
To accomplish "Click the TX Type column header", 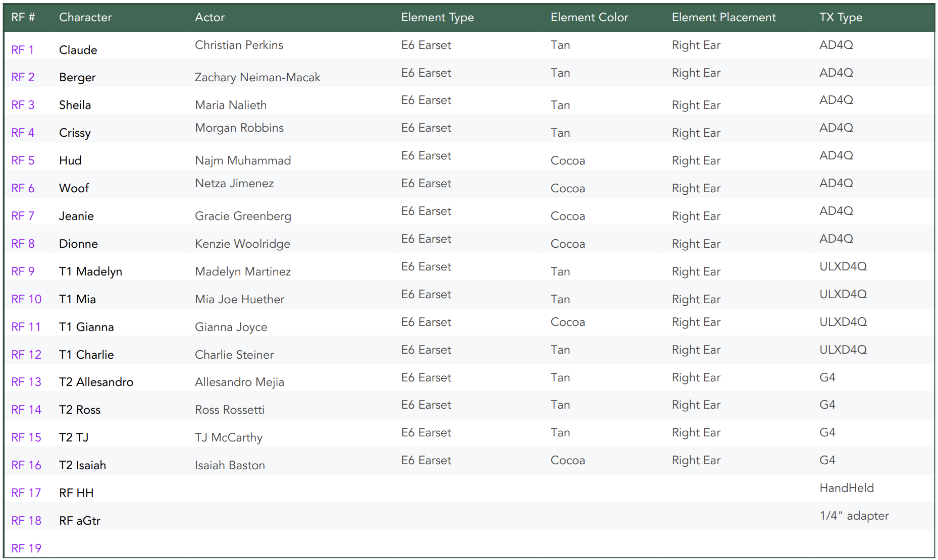I will (x=841, y=18).
